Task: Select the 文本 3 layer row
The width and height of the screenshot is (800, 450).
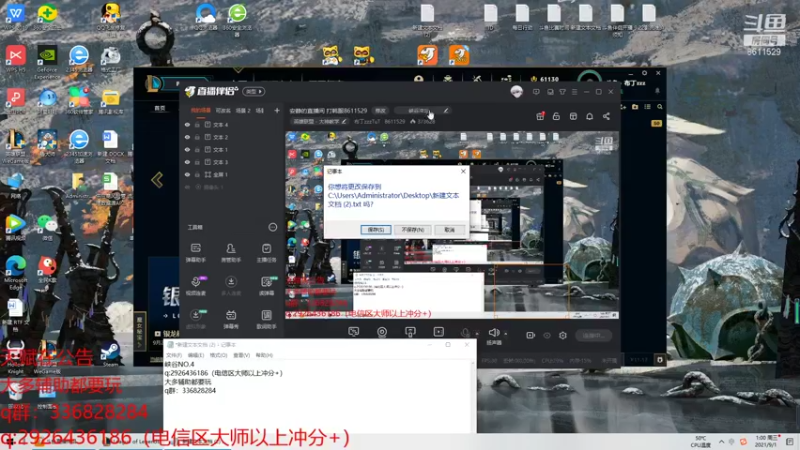Action: [232, 162]
